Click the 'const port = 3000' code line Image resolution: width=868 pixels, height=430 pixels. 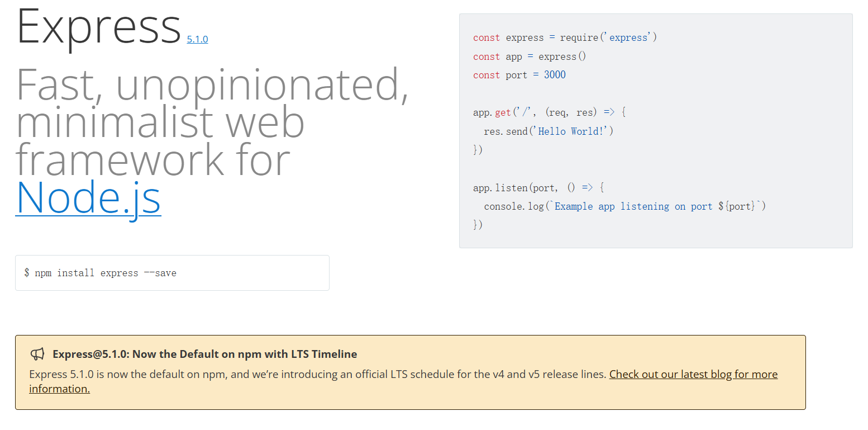point(519,75)
